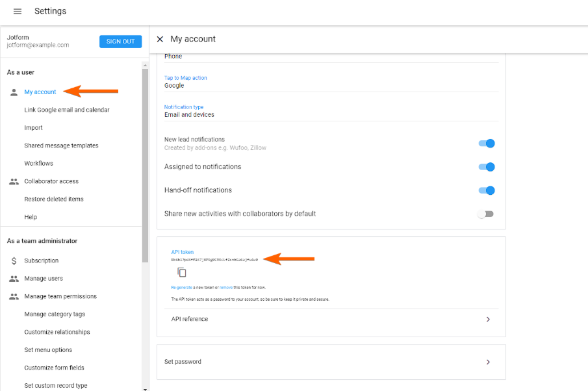Open the Tap to Map action dropdown
The width and height of the screenshot is (588, 391).
click(x=331, y=85)
